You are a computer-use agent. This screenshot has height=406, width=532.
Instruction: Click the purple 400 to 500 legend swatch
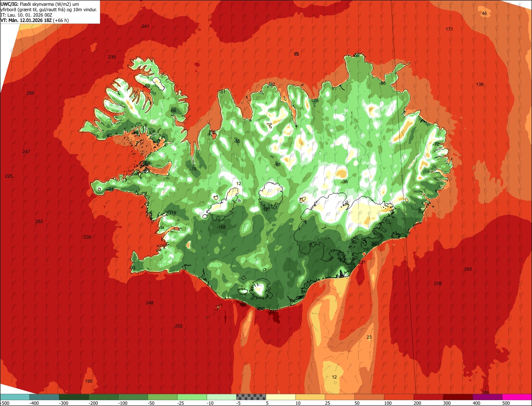pyautogui.click(x=487, y=397)
